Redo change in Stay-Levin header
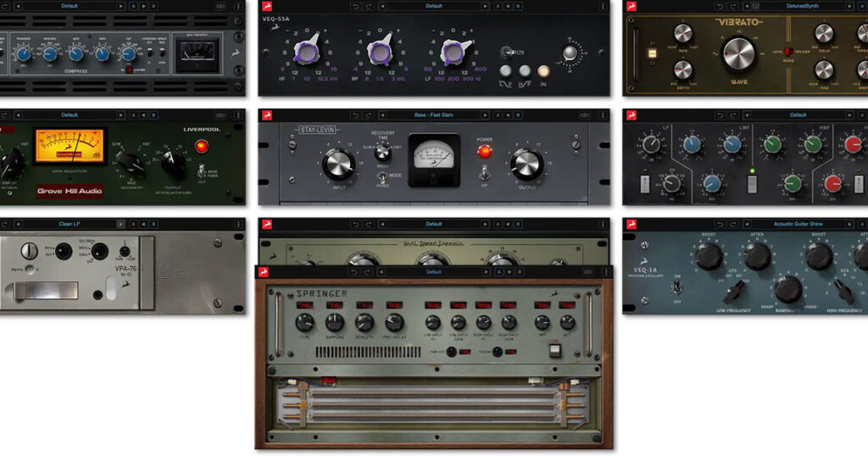 [368, 115]
